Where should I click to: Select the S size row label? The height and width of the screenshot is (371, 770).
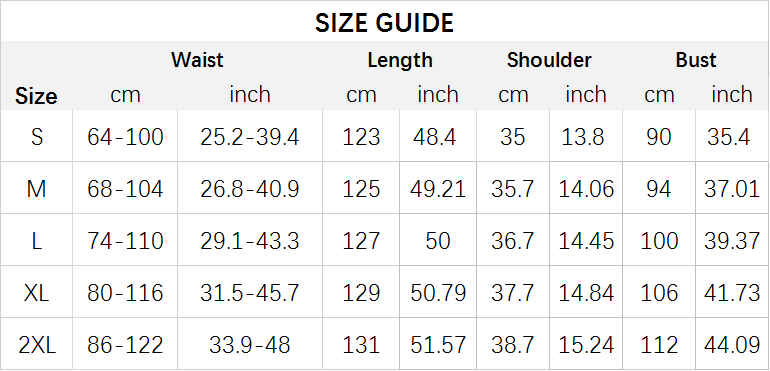[37, 137]
